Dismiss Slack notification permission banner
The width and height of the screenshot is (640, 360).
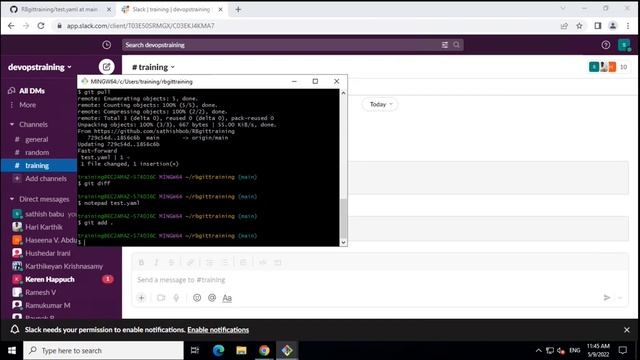(x=627, y=330)
